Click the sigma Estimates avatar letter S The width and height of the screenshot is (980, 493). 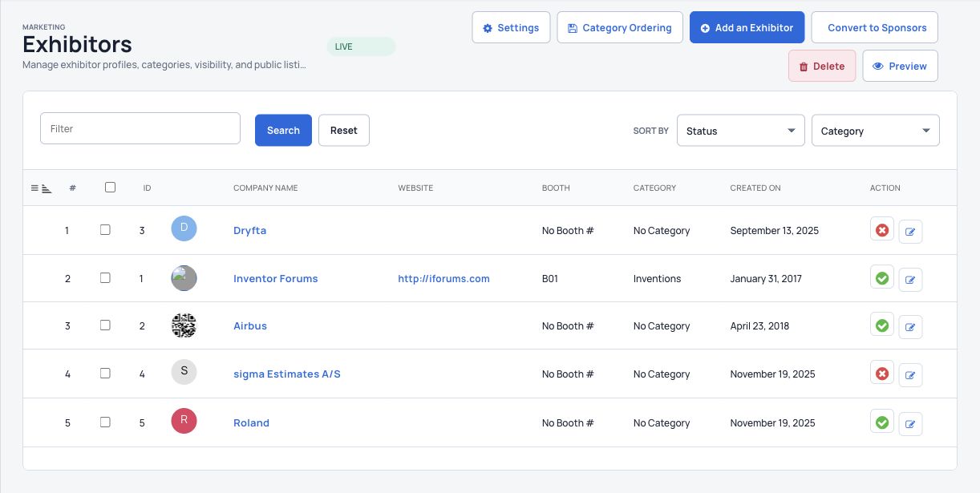click(184, 372)
